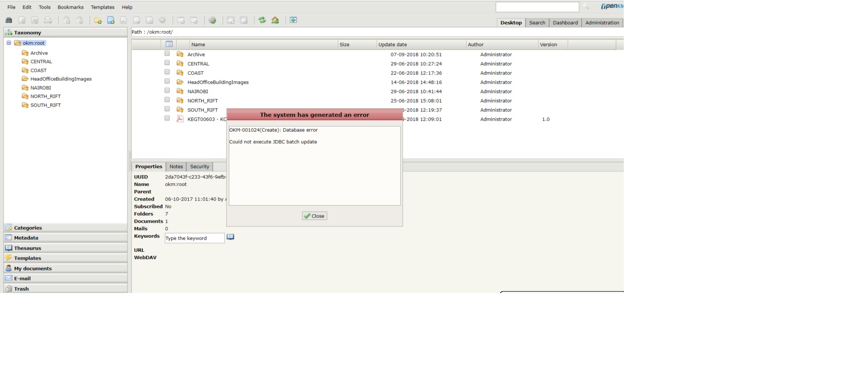Click the 'Type the keyword' input field
The image size is (868, 366).
(194, 238)
